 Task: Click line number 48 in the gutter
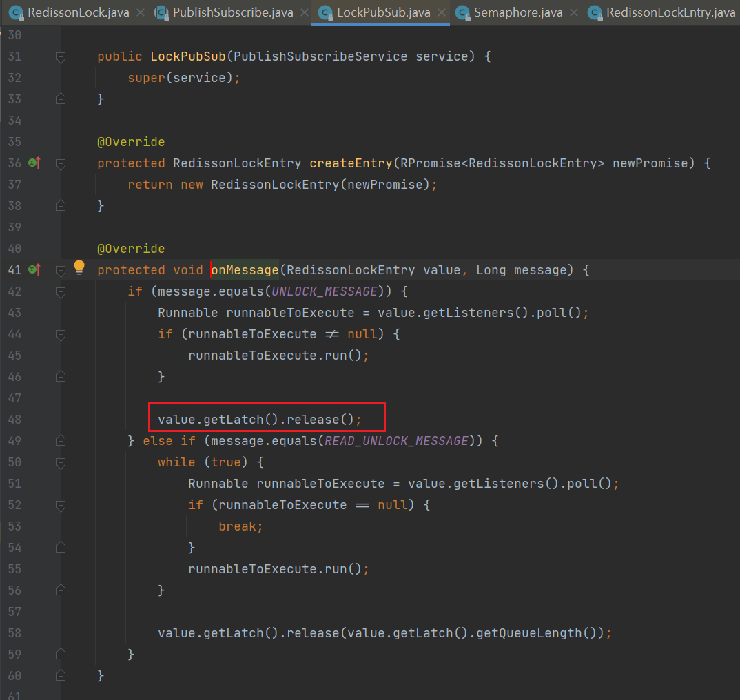[14, 420]
